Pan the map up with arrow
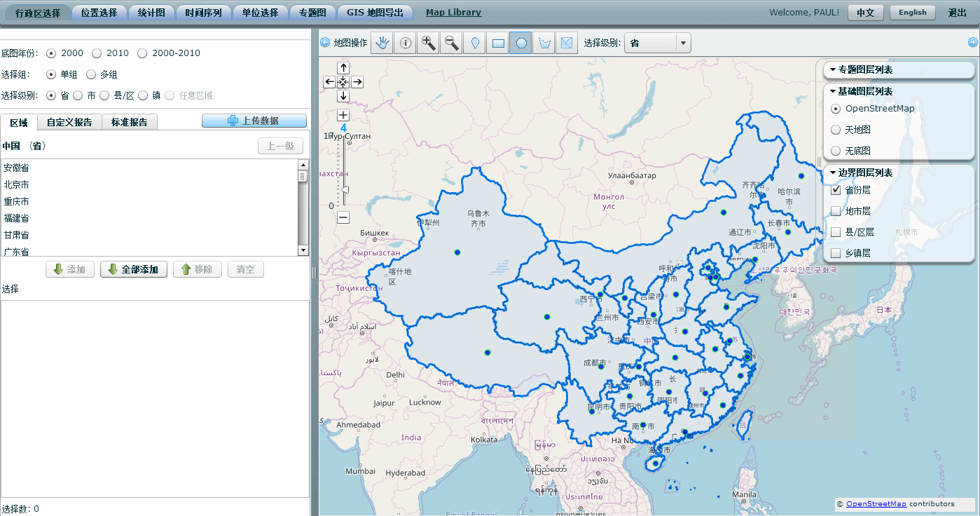 (x=343, y=68)
